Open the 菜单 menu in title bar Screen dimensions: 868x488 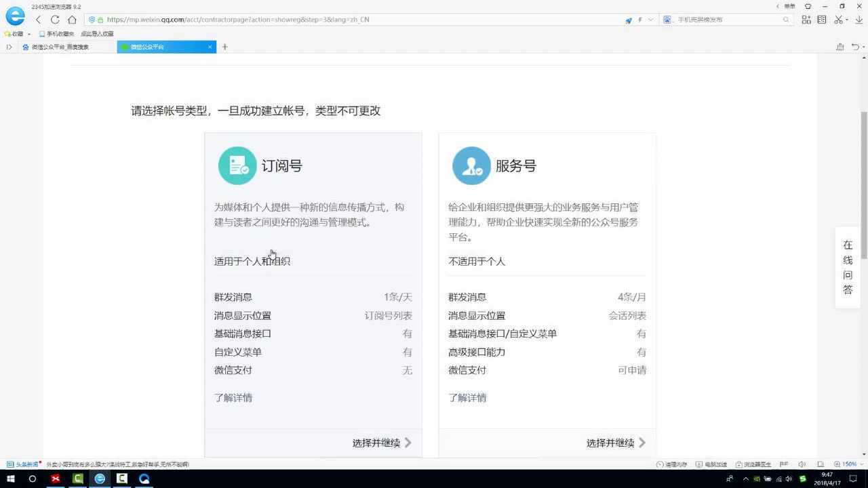coord(790,6)
